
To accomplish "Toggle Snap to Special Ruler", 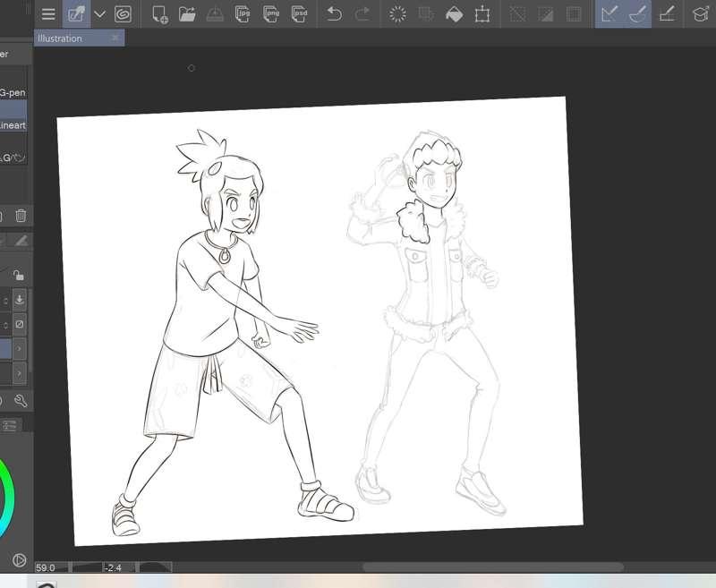I will click(638, 14).
